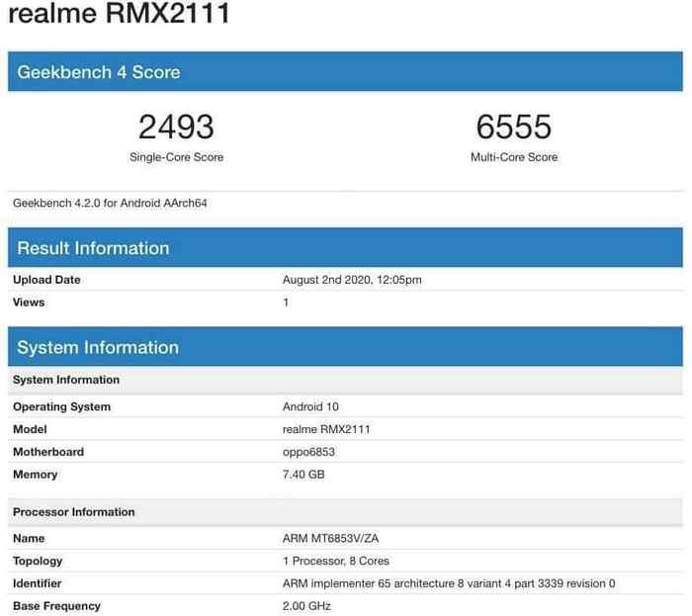Select the '7.40 GB' memory value

(x=303, y=475)
